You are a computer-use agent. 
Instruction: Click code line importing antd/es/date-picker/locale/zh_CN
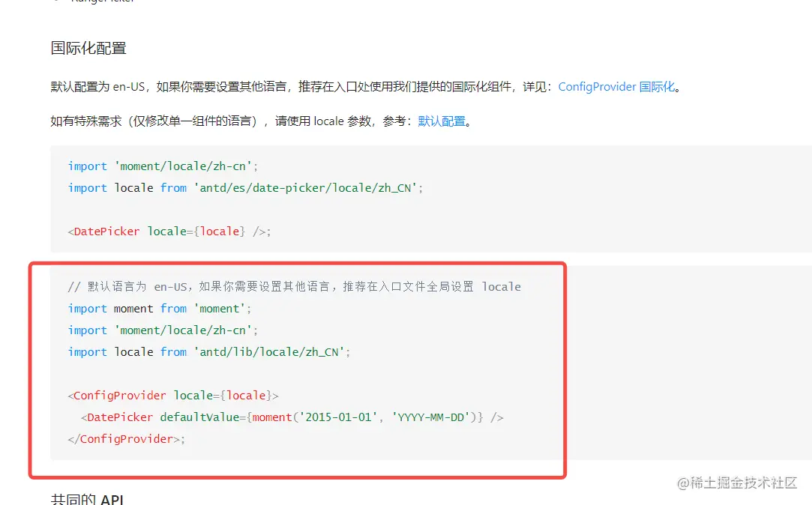click(x=245, y=188)
